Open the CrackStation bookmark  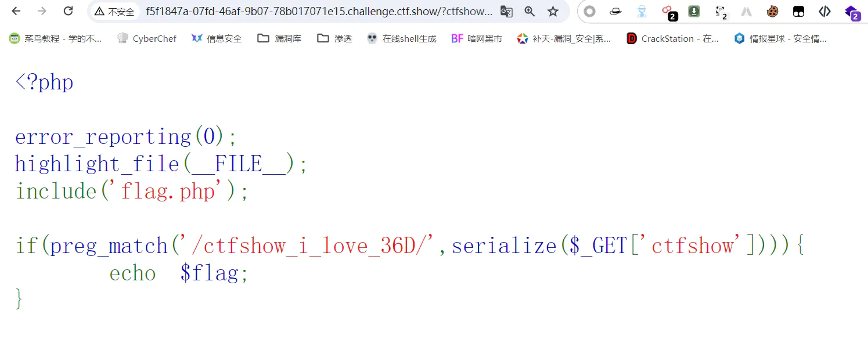(672, 38)
